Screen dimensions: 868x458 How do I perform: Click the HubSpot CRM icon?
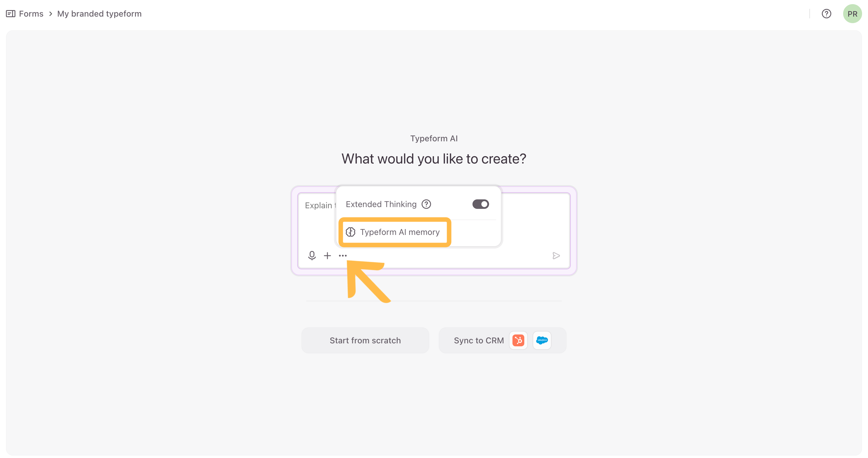point(518,340)
